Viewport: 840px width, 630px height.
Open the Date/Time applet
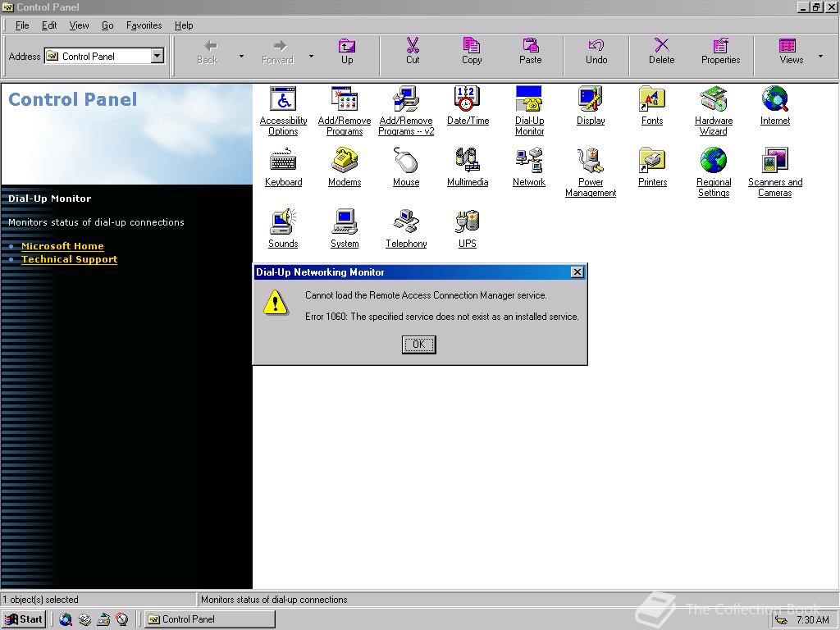pos(468,106)
